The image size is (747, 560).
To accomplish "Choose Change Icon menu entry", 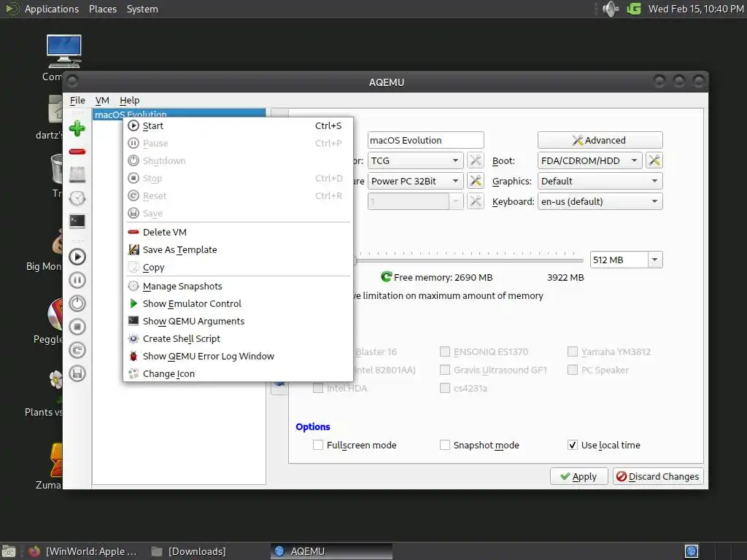I will click(x=238, y=374).
